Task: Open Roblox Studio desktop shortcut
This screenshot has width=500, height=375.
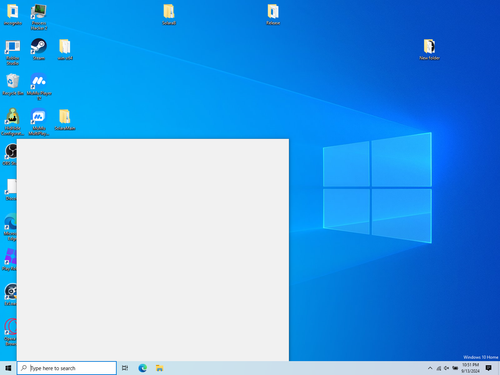Action: [13, 52]
